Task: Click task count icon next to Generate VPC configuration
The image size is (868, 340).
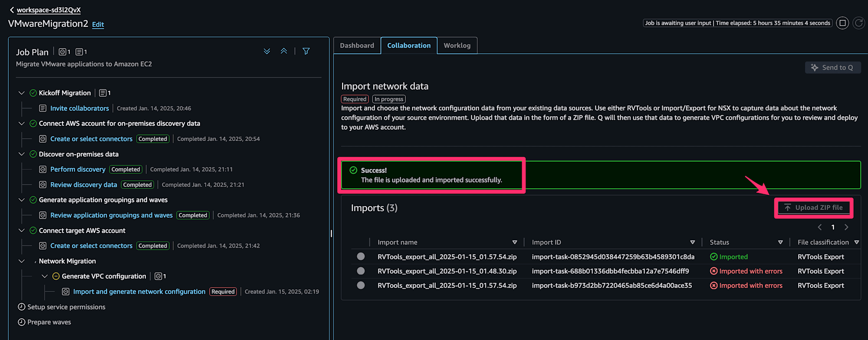Action: tap(158, 276)
